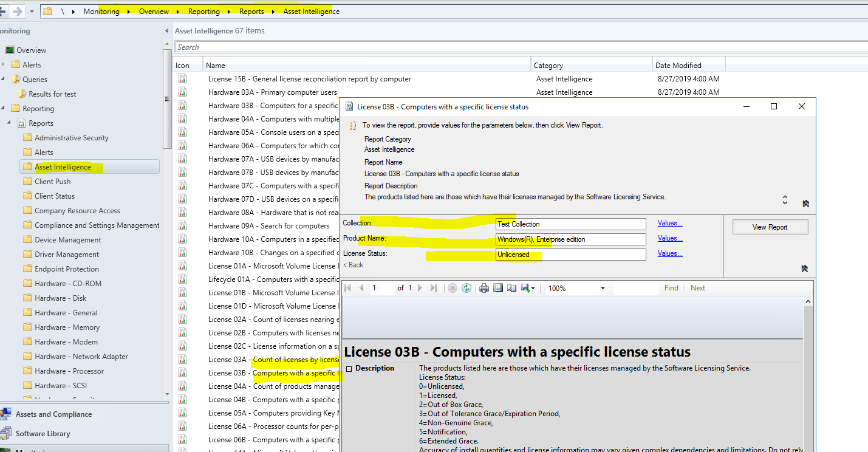Image resolution: width=868 pixels, height=452 pixels.
Task: Click the Export save disk icon
Action: (525, 288)
